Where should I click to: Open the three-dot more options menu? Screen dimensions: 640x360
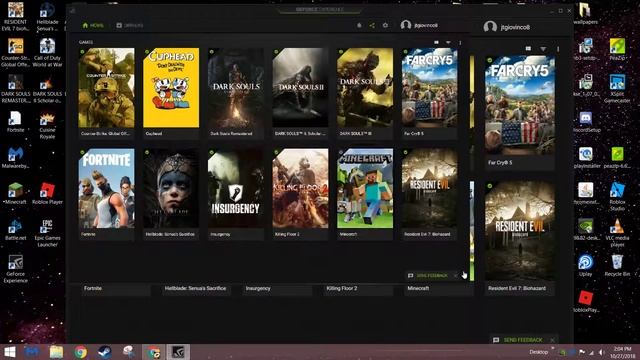point(460,42)
